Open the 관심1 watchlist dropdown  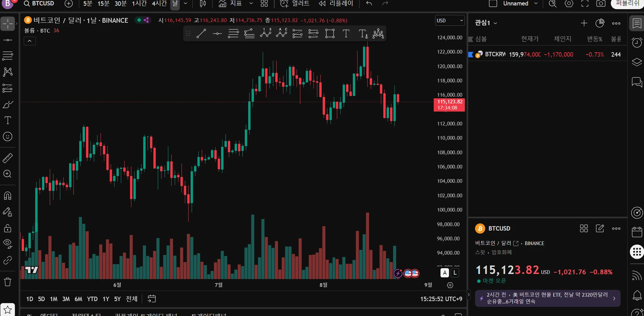point(486,23)
